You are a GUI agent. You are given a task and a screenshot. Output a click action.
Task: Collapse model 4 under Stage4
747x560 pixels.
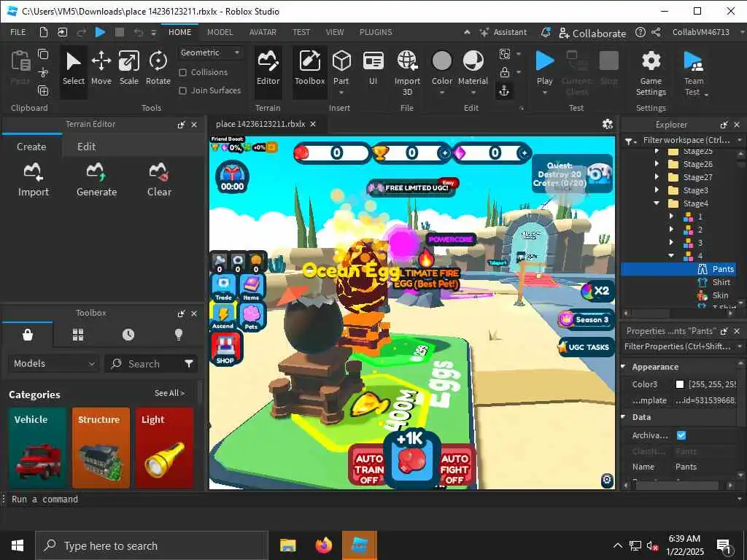pos(671,256)
